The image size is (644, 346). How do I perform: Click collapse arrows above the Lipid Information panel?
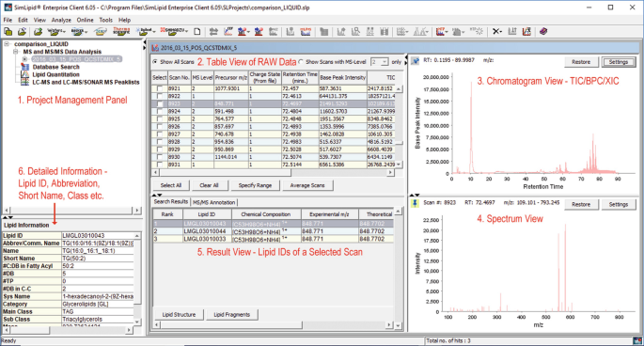point(8,217)
